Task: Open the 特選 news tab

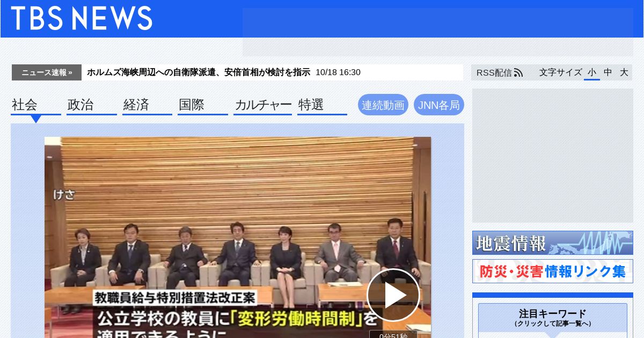Action: [x=322, y=105]
